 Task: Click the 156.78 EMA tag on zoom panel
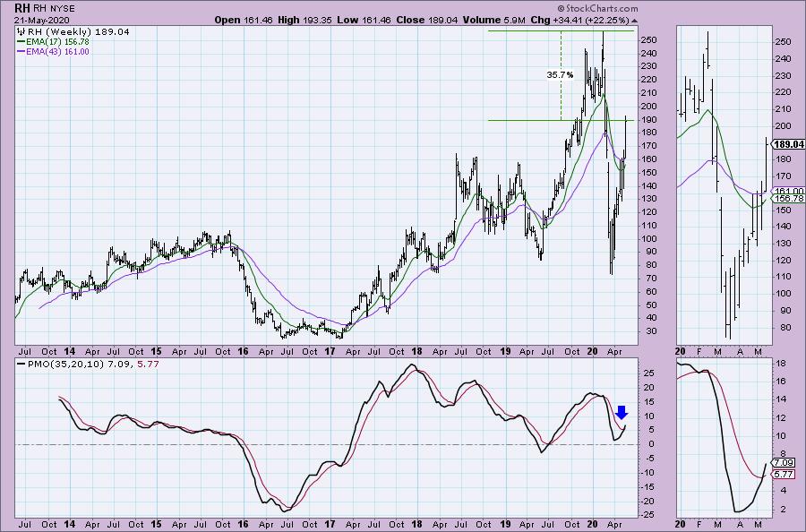click(x=790, y=199)
